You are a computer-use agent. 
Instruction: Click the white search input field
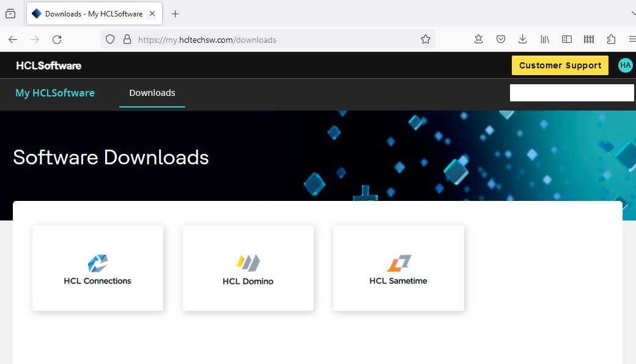[572, 93]
